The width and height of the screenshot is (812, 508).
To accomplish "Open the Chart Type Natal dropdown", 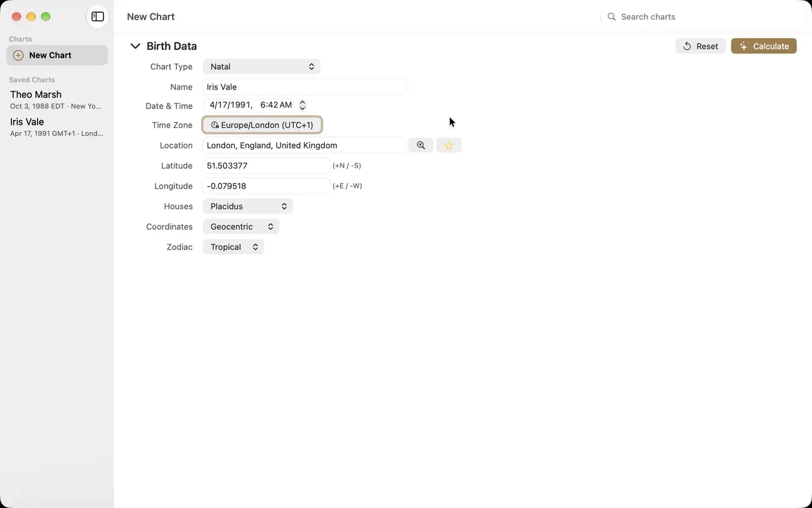I will point(261,67).
